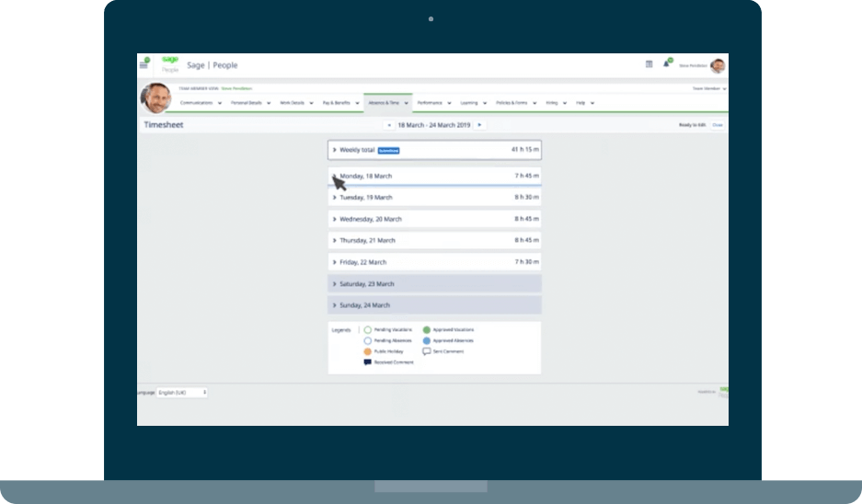The height and width of the screenshot is (504, 862).
Task: Click the blue Submitted status badge
Action: (388, 151)
